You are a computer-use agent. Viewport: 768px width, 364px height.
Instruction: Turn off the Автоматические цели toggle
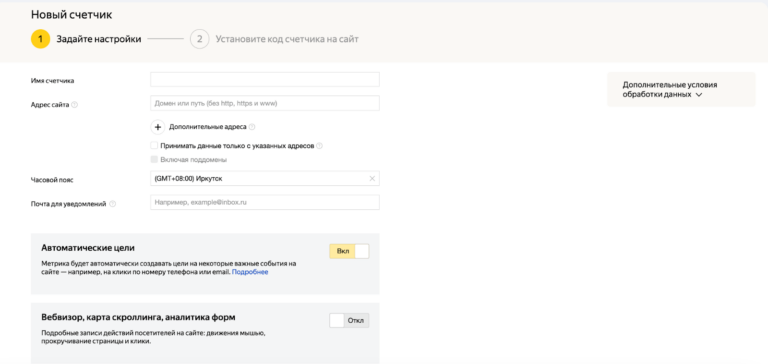349,251
